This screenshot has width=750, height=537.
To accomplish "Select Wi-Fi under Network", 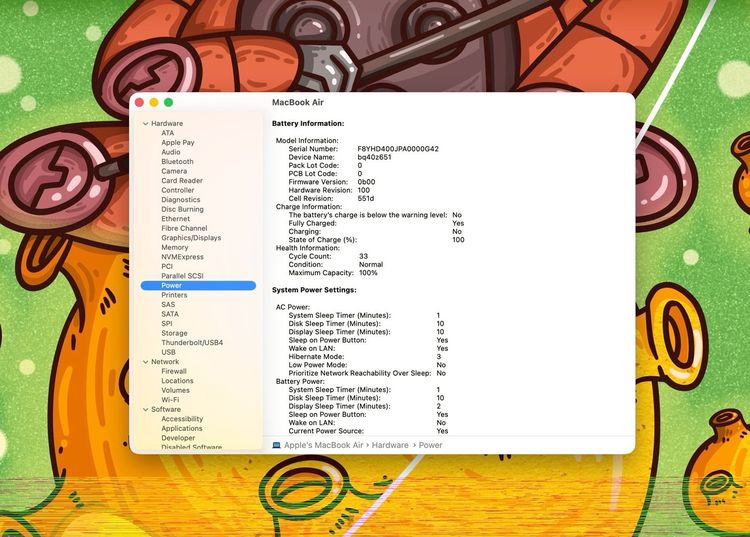I will click(x=170, y=400).
